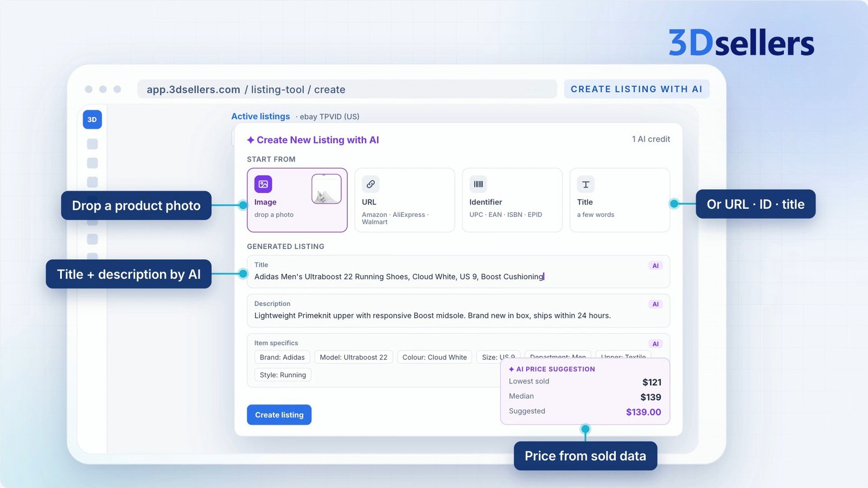Click the sparkle icon in AI Price Suggestion header
This screenshot has width=868, height=488.
click(x=512, y=369)
